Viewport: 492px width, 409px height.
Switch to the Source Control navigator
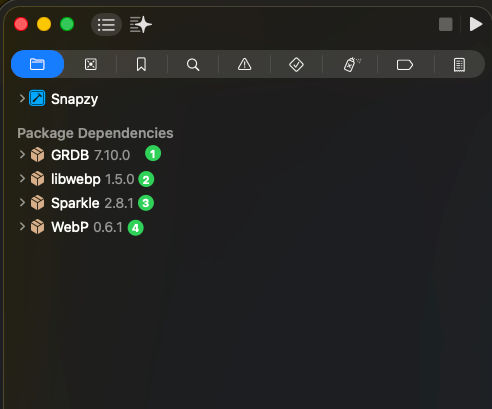[x=91, y=64]
